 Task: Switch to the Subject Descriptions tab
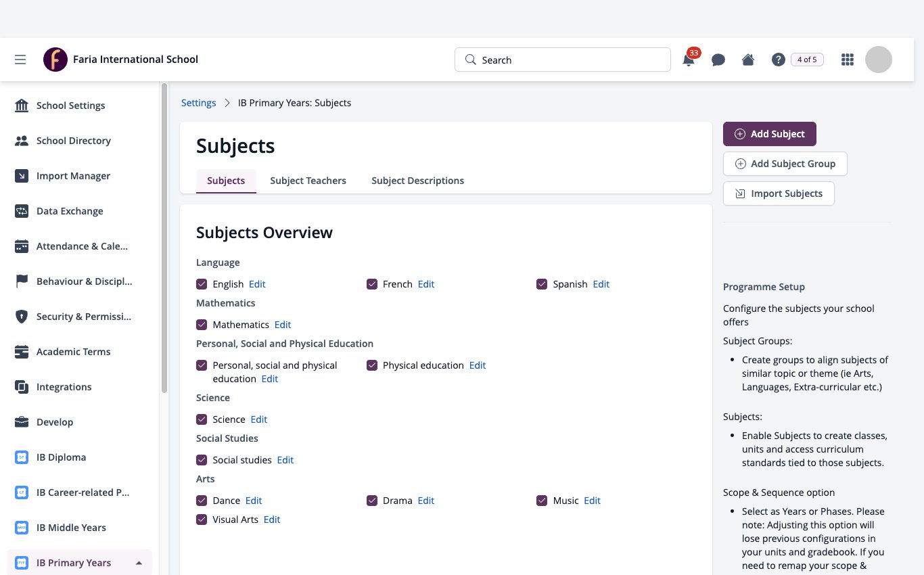417,181
